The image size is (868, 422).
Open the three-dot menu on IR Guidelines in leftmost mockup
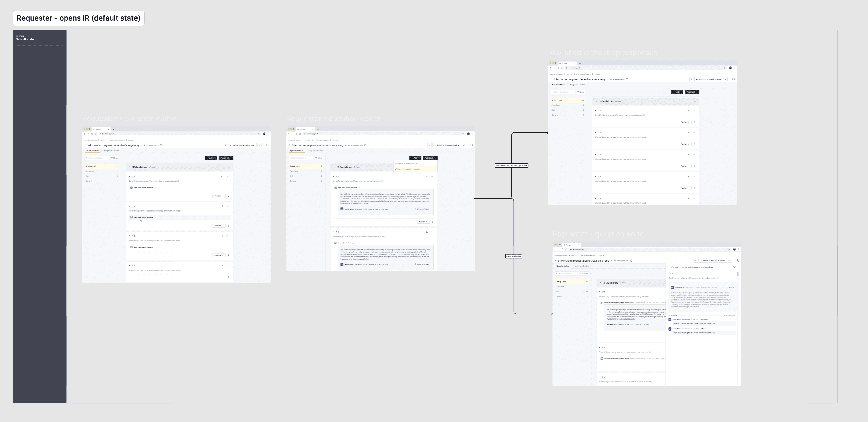[x=229, y=167]
